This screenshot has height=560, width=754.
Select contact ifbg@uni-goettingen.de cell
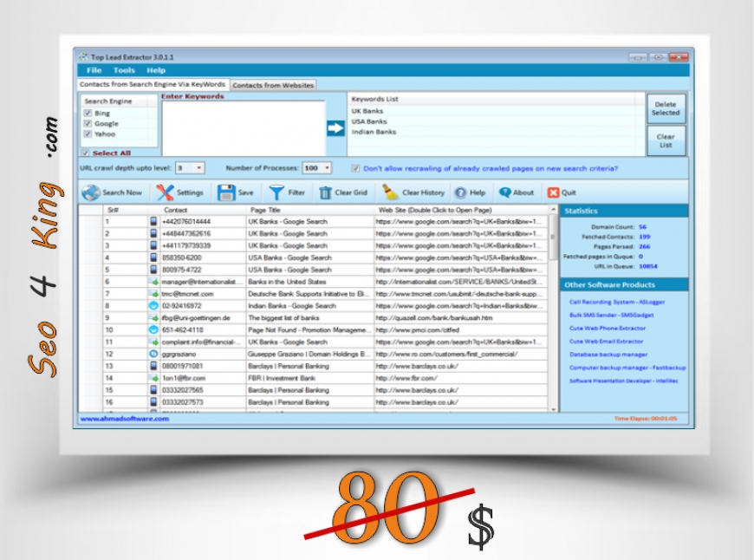point(203,318)
